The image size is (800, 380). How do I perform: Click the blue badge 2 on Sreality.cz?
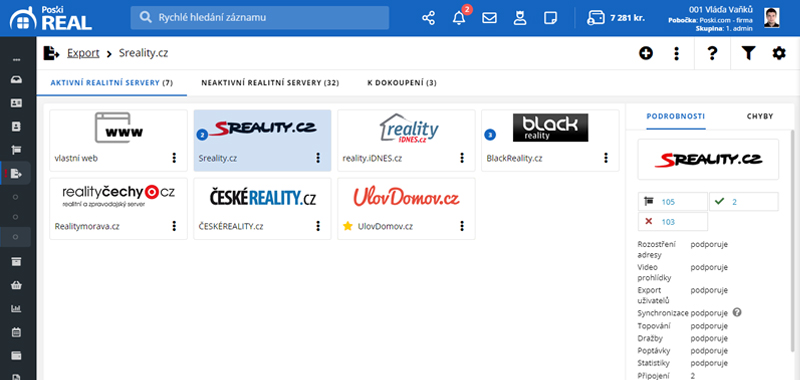click(x=202, y=135)
